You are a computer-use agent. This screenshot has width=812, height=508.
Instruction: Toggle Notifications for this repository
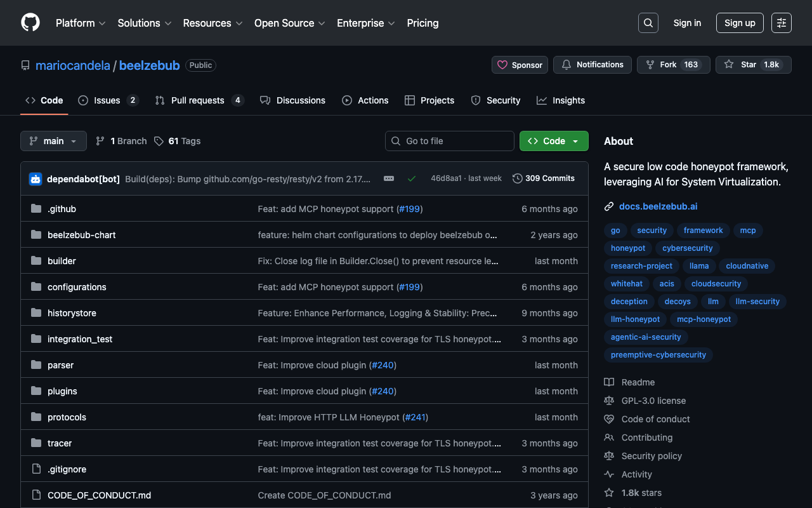(593, 65)
